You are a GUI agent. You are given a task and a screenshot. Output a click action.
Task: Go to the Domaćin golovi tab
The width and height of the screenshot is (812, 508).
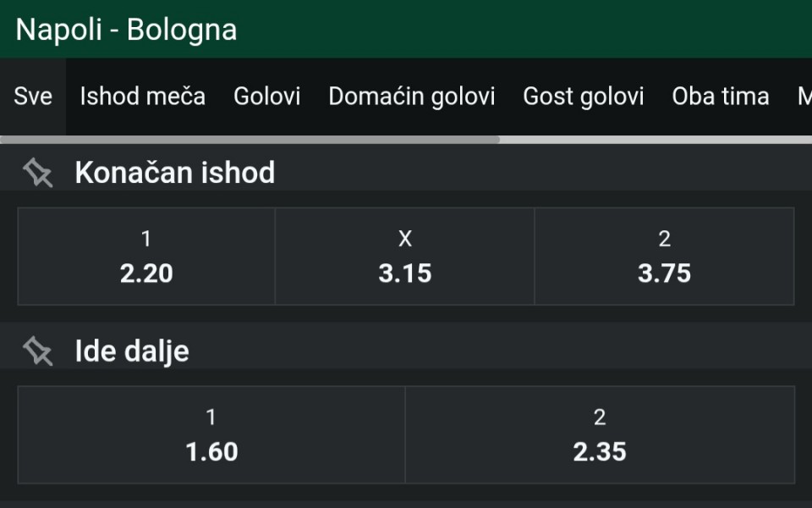point(412,97)
